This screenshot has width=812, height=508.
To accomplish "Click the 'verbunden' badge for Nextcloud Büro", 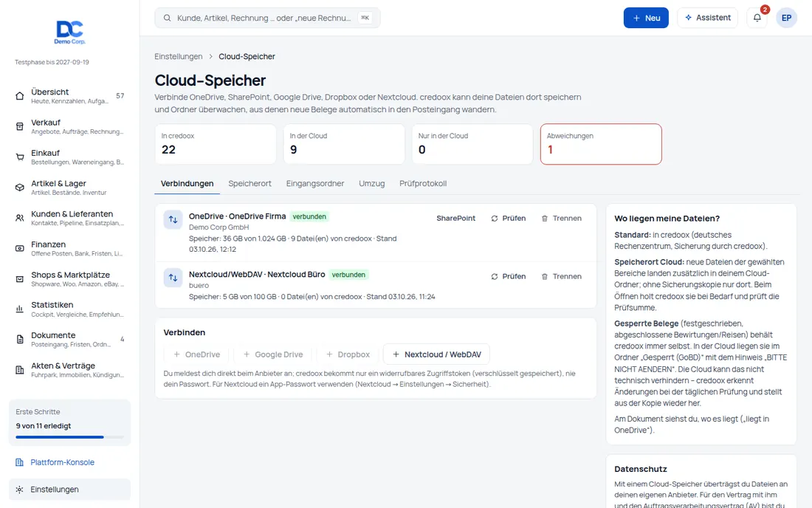I will 348,275.
